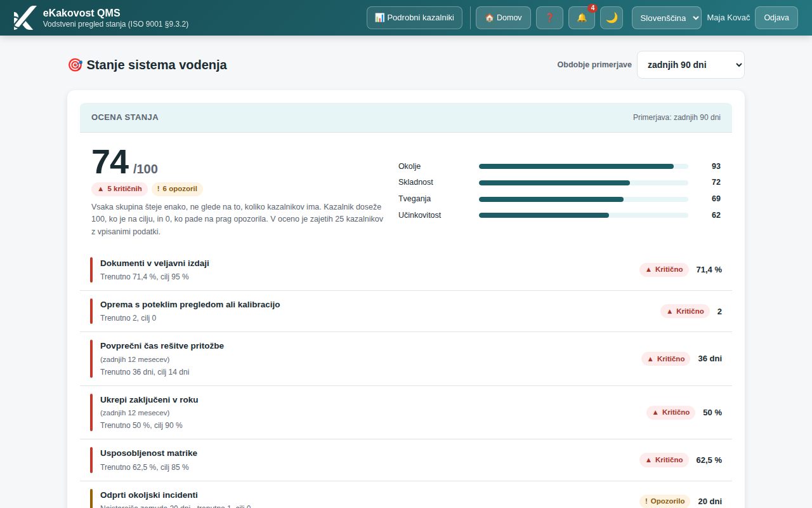Open notifications bell with 4 alerts

tap(582, 18)
